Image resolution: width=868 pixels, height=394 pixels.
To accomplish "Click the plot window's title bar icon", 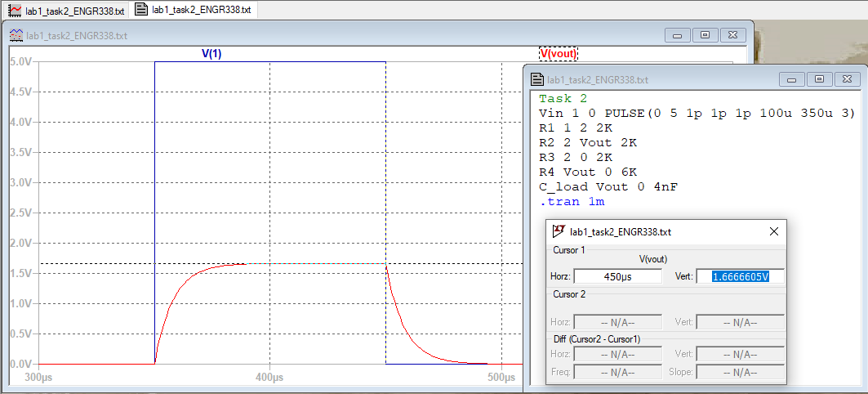I will pos(16,36).
